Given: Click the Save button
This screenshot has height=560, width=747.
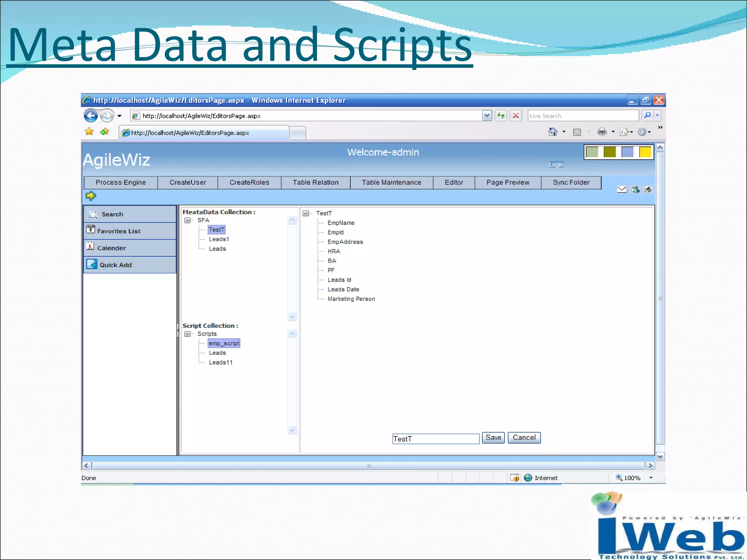Looking at the screenshot, I should pyautogui.click(x=494, y=437).
